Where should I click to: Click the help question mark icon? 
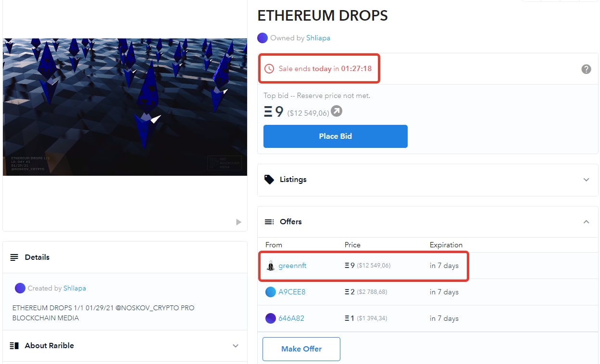tap(586, 69)
